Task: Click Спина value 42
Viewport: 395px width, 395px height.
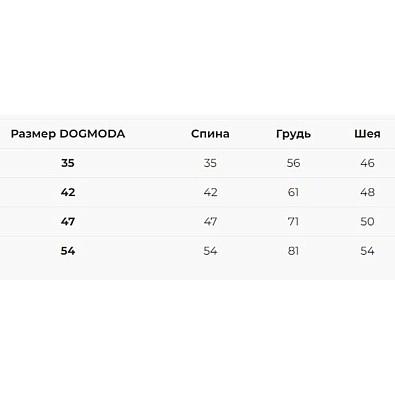Action: (x=210, y=192)
